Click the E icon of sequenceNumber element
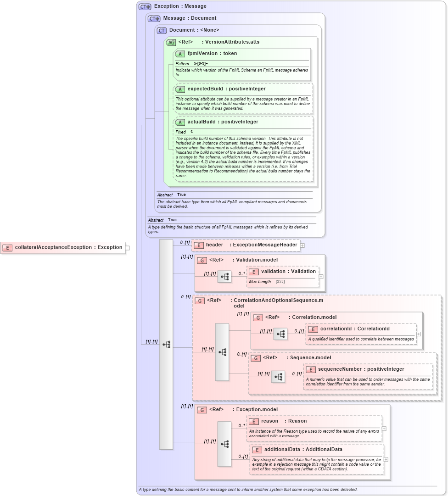448x496 pixels. pos(311,369)
